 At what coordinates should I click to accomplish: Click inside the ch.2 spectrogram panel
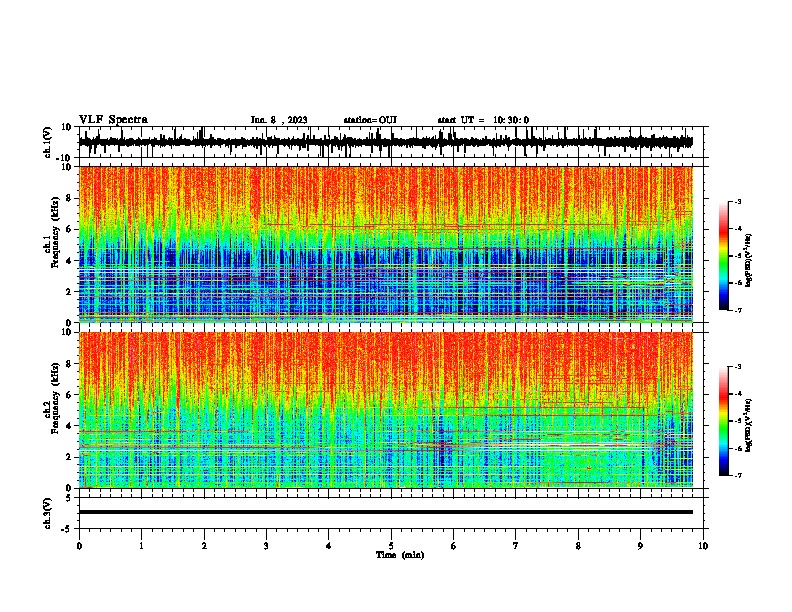point(386,410)
